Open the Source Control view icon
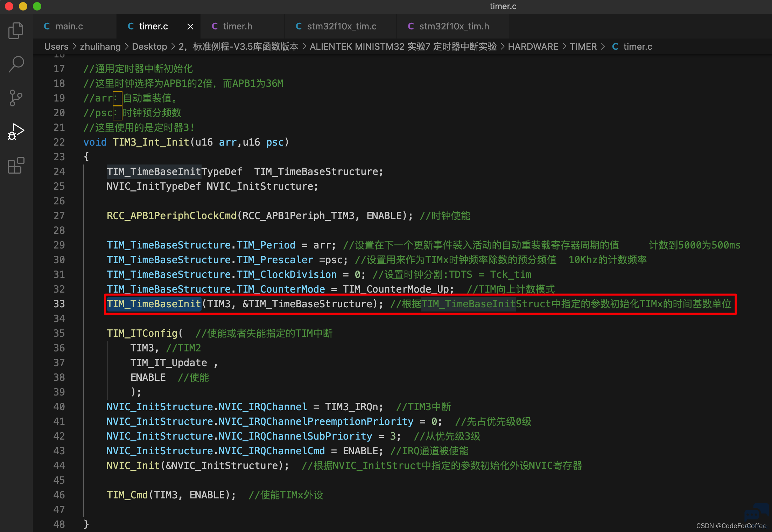 [16, 98]
